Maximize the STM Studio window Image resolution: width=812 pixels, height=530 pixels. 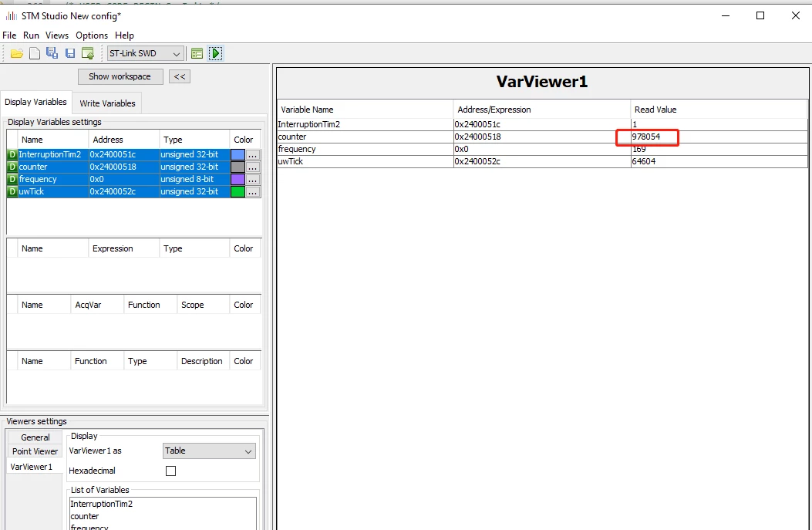[x=760, y=15]
